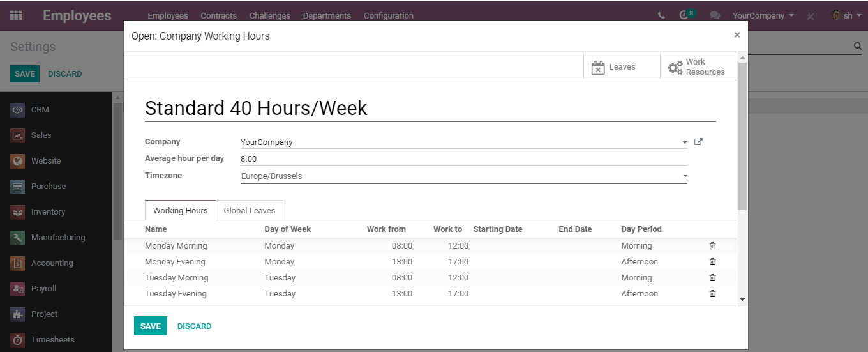
Task: Open the external link icon next to Company
Action: coord(698,142)
